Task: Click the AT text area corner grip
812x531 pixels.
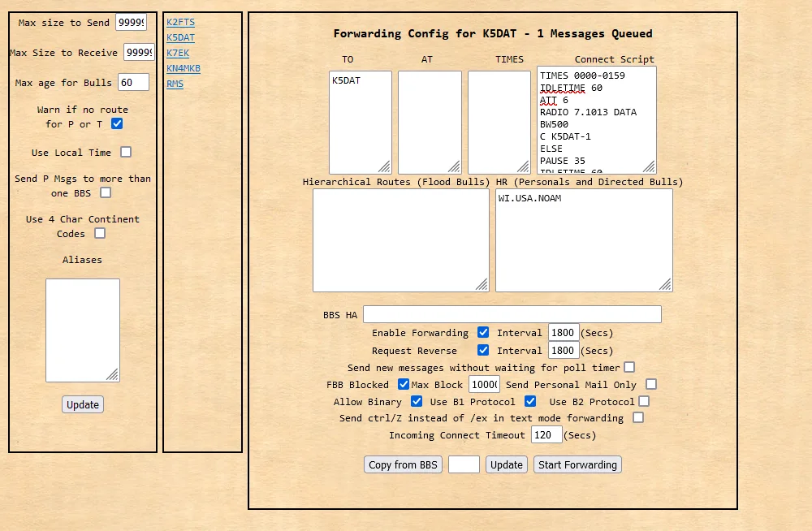Action: (454, 166)
